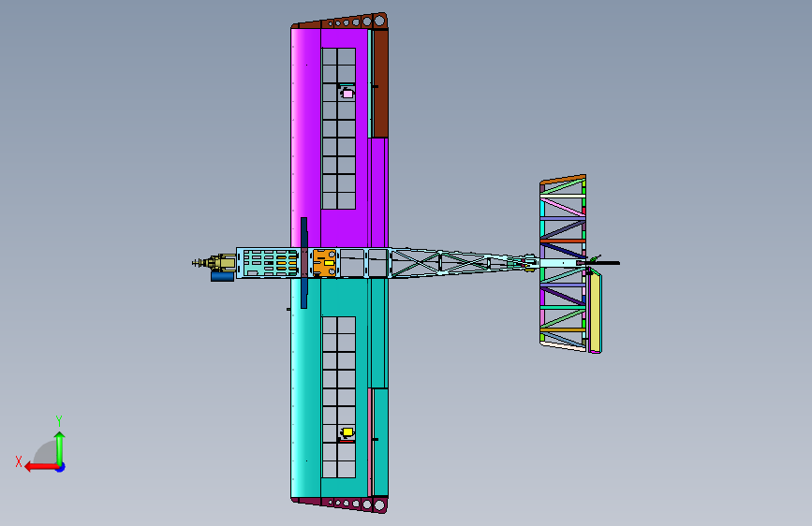Image resolution: width=812 pixels, height=526 pixels.
Task: Select the pink servo on the magenta wing
Action: click(x=347, y=94)
